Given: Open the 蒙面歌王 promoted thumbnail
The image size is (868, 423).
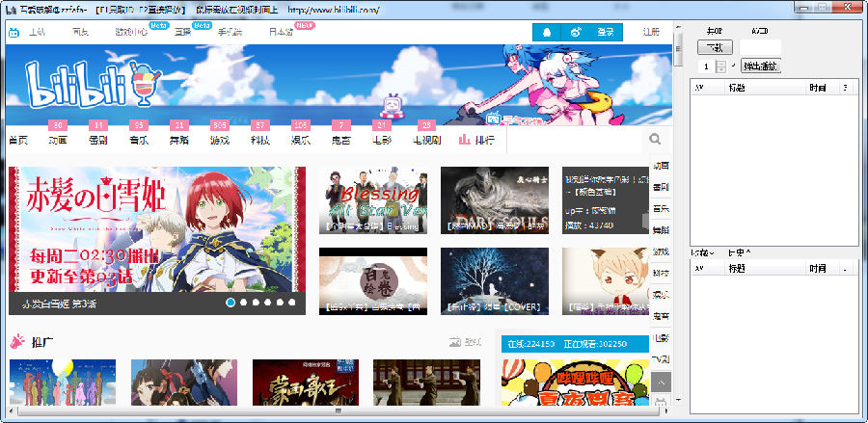Looking at the screenshot, I should click(x=306, y=383).
